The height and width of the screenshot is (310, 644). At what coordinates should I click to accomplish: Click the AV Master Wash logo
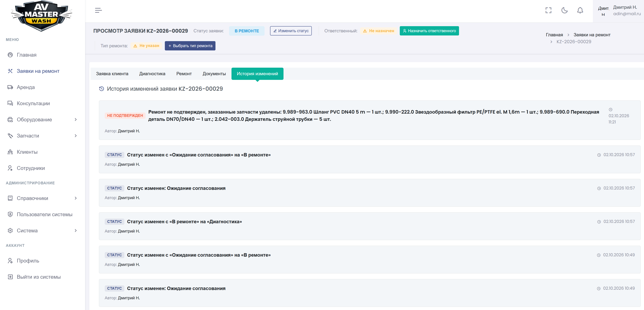coord(42,16)
